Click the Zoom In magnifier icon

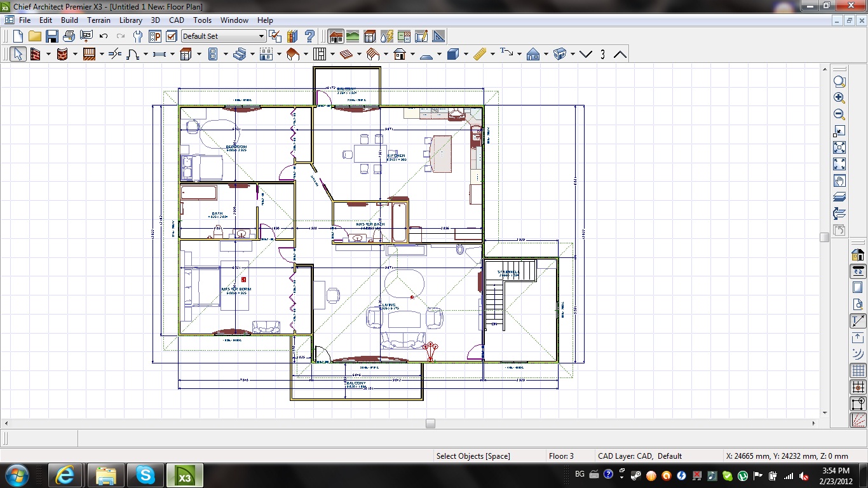point(839,98)
